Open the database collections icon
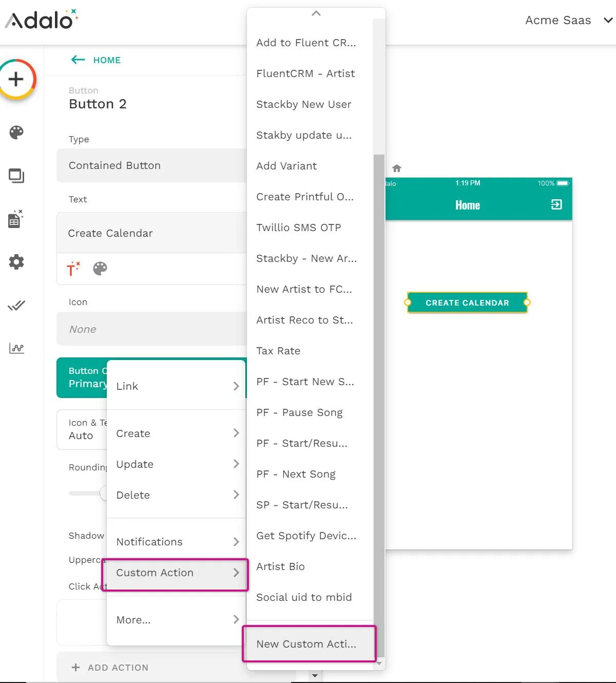Viewport: 616px width, 683px height. click(x=16, y=219)
